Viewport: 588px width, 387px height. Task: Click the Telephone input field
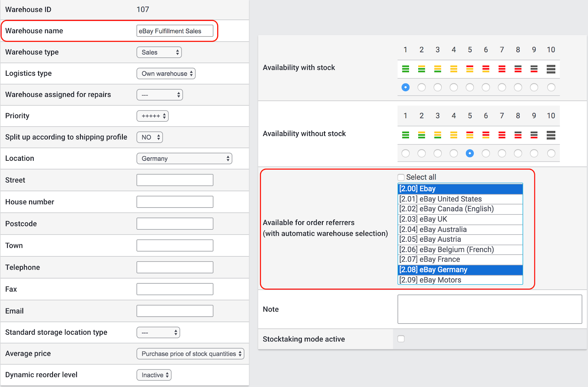(x=175, y=267)
